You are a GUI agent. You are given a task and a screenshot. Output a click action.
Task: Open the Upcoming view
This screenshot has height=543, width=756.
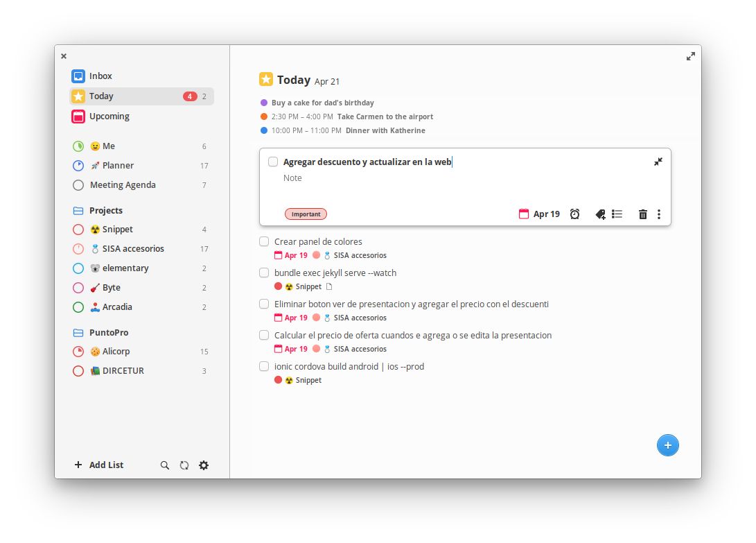[x=109, y=117]
